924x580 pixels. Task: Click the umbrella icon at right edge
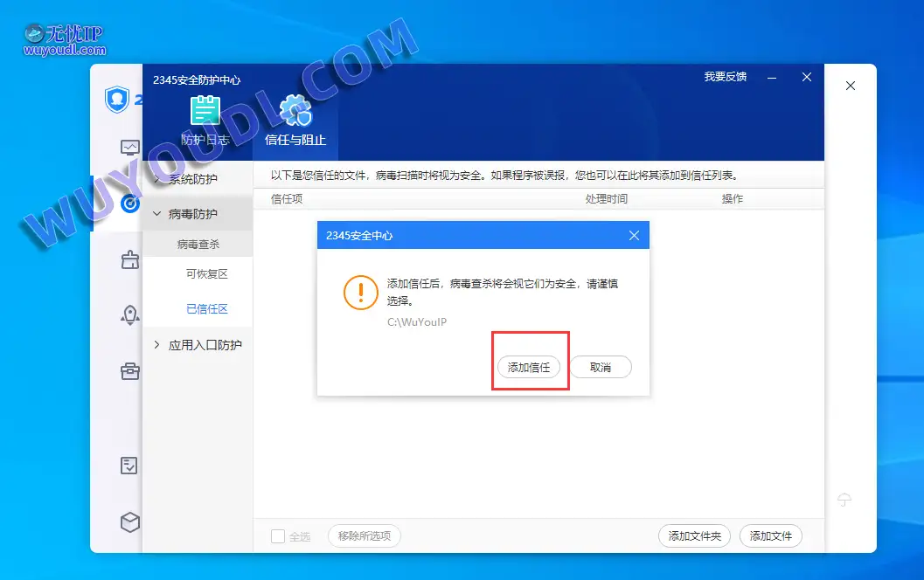pos(844,500)
